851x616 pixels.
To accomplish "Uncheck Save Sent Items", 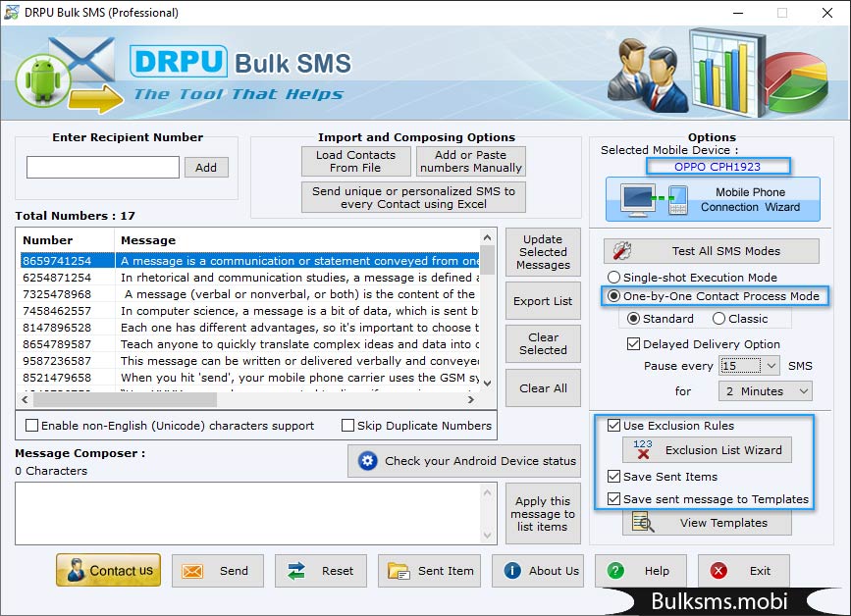I will pos(613,476).
